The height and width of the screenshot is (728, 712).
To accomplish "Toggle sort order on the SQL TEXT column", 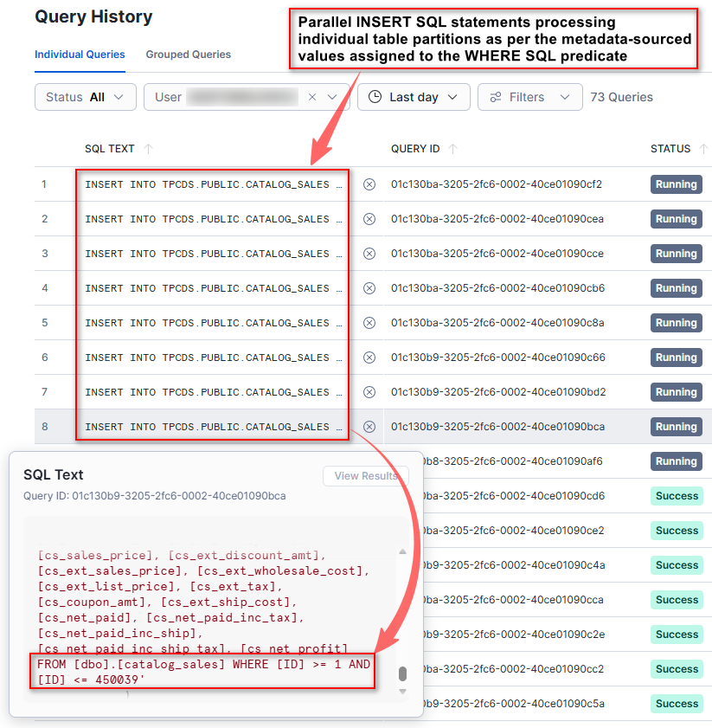I will pos(147,149).
